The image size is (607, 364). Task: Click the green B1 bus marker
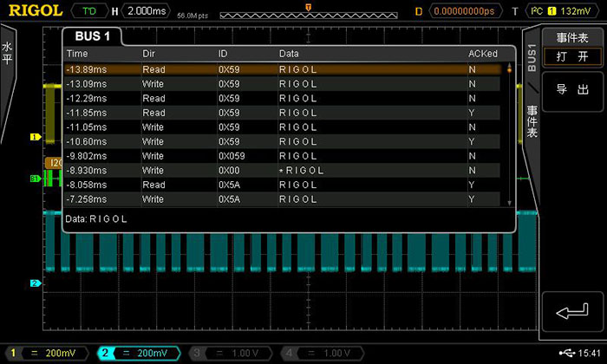pyautogui.click(x=36, y=179)
